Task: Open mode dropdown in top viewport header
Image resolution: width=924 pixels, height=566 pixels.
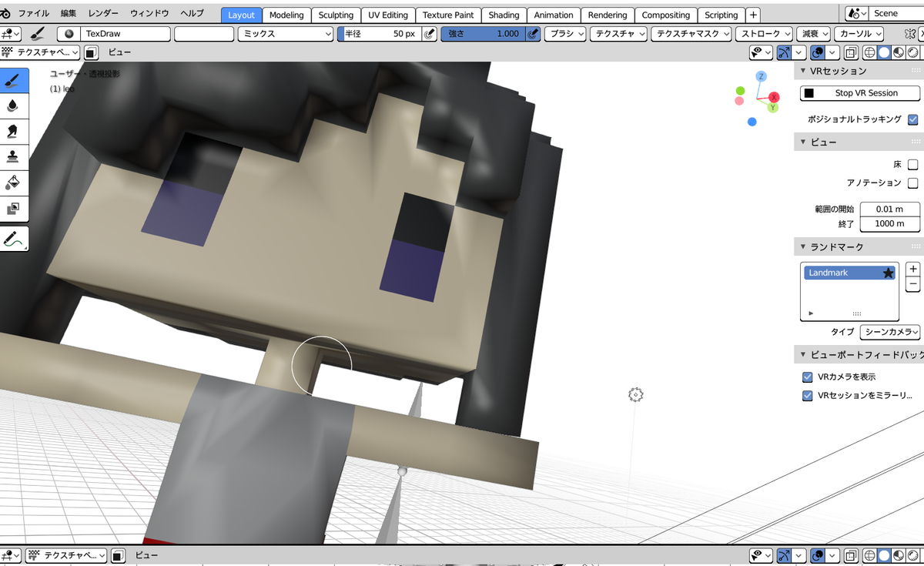Action: pyautogui.click(x=40, y=52)
